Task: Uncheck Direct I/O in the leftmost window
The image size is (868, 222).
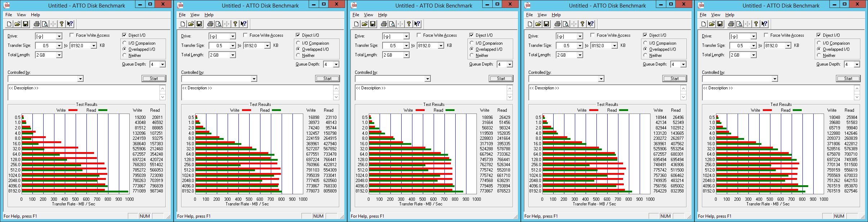Action: pos(124,35)
